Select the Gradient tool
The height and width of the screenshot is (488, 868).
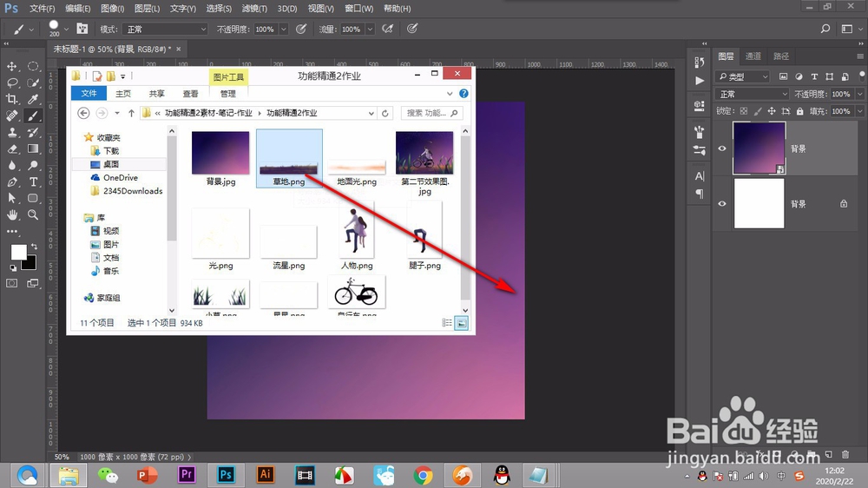tap(33, 149)
